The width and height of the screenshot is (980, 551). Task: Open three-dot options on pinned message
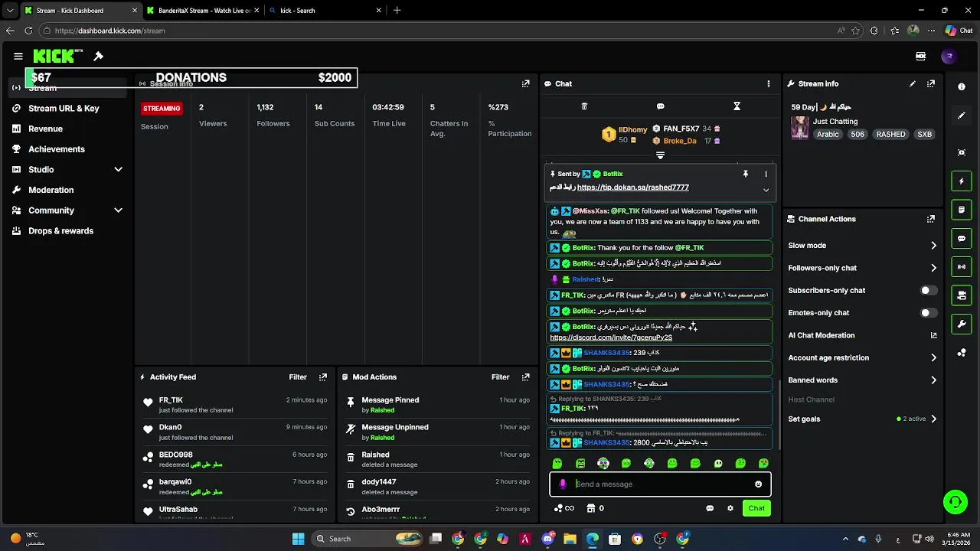coord(766,174)
